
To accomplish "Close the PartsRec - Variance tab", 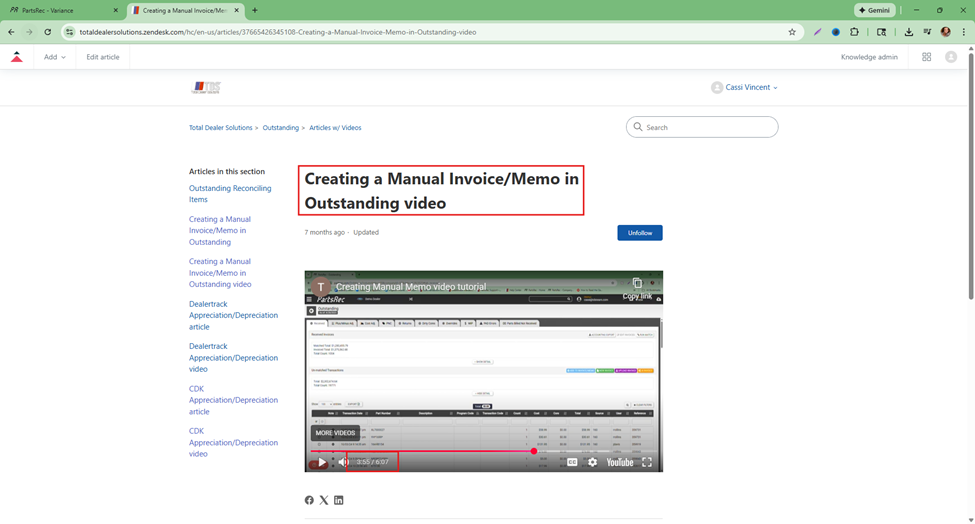I will click(x=116, y=11).
